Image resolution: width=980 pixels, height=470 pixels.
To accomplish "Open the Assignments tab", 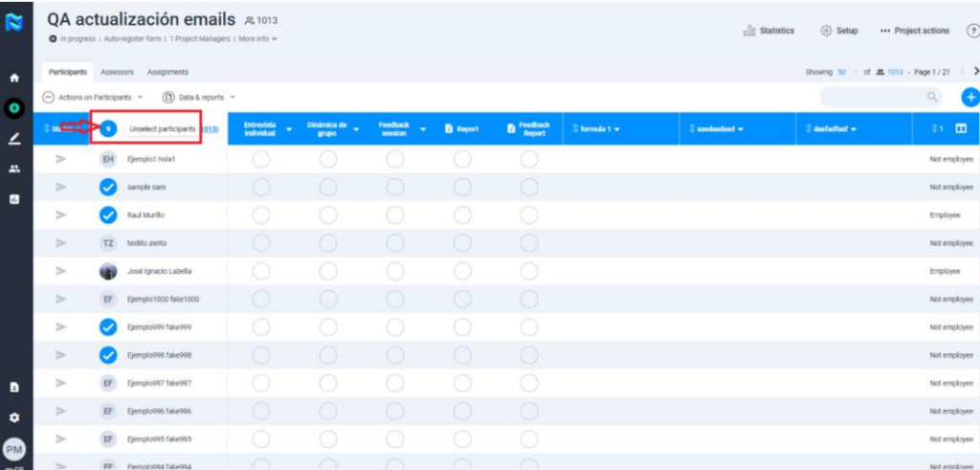I will click(167, 72).
